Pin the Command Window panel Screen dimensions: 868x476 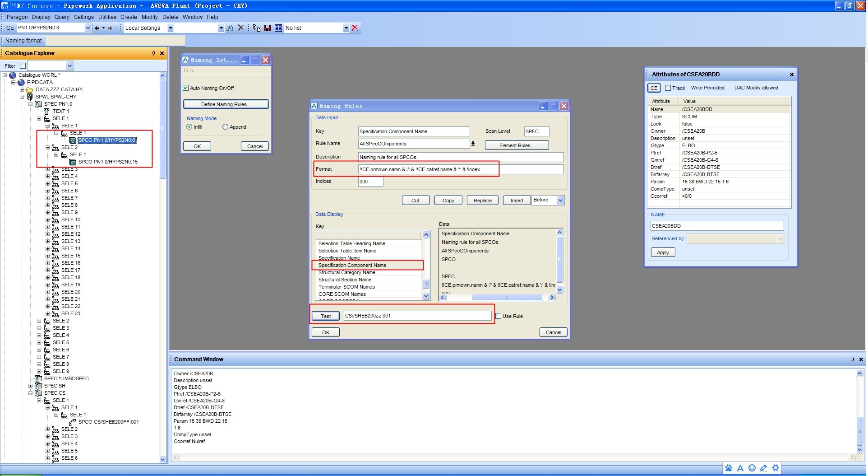(x=853, y=359)
